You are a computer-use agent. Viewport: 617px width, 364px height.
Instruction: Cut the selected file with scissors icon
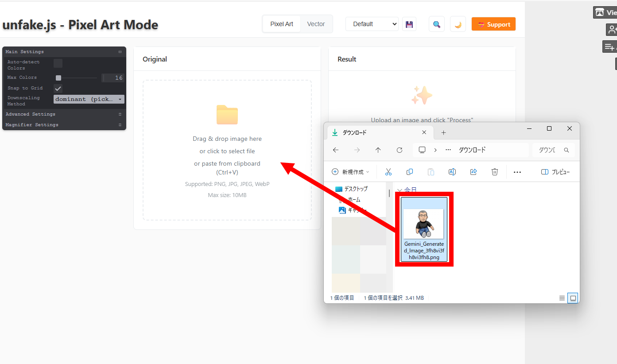(x=388, y=172)
